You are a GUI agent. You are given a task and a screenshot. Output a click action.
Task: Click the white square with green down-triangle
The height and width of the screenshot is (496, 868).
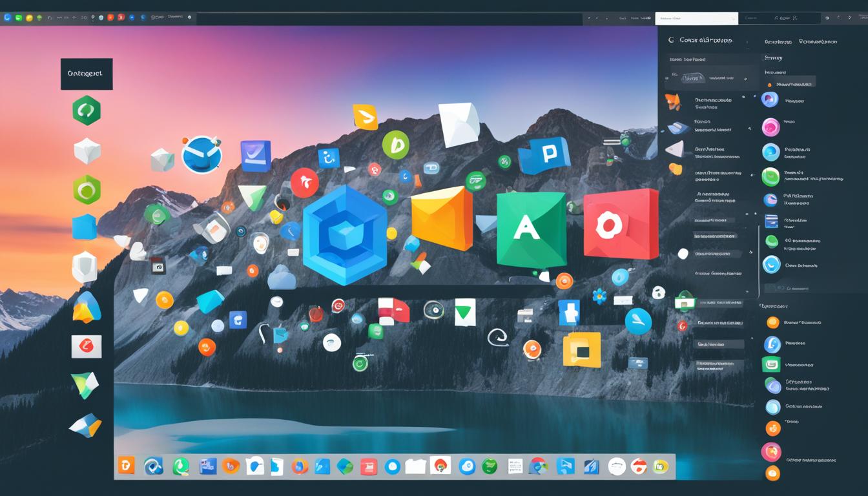pyautogui.click(x=464, y=313)
